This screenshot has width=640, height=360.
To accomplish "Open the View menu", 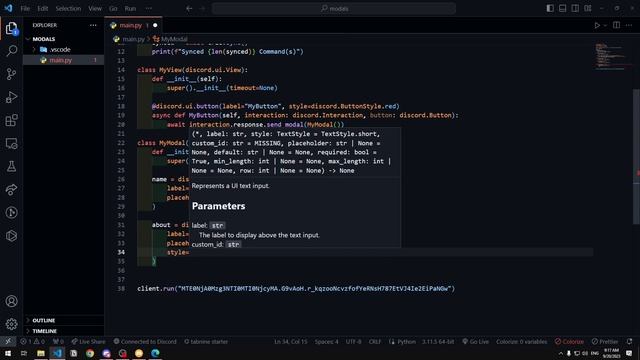I will point(95,8).
